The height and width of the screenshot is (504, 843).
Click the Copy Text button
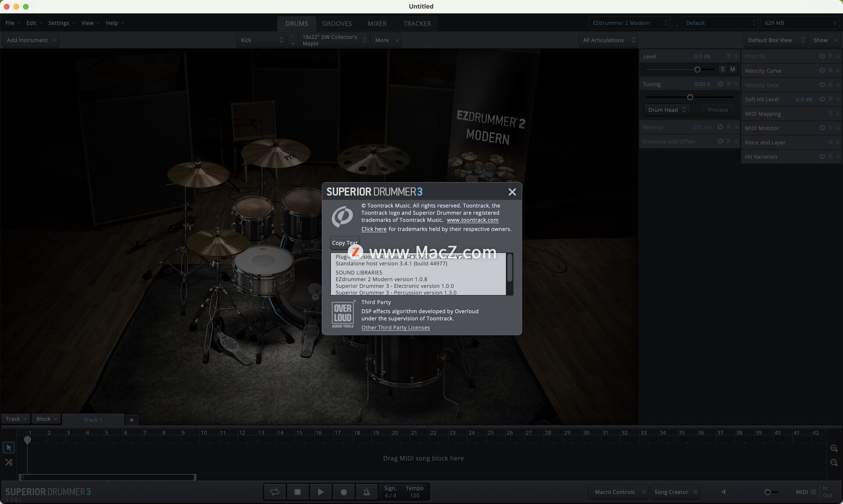(x=345, y=243)
